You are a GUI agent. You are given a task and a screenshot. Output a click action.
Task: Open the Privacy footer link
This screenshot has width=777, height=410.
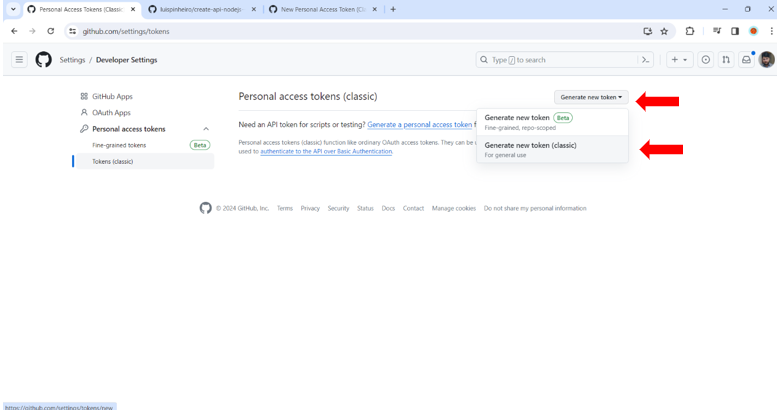point(310,208)
